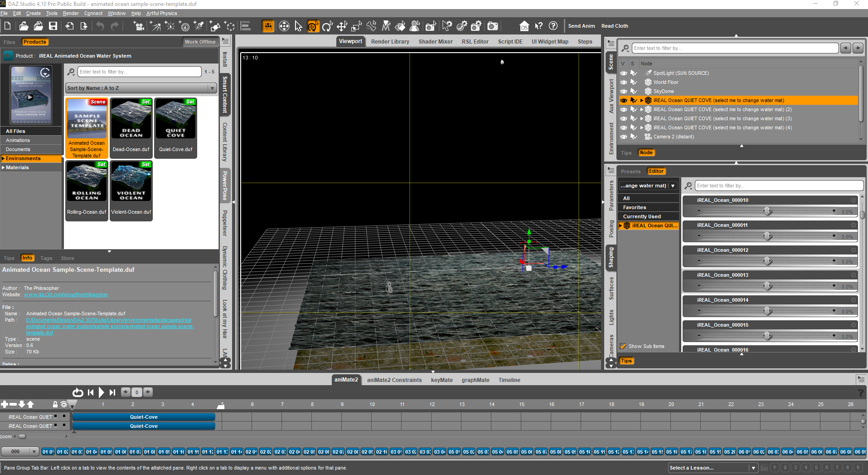Open the '...ange water mat)' selection dropdown
Screen dimensions: 868x475
click(648, 186)
